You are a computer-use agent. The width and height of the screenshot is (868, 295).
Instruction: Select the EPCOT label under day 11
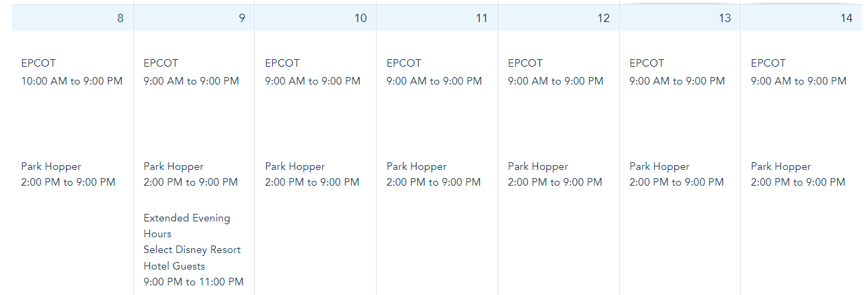click(x=403, y=63)
